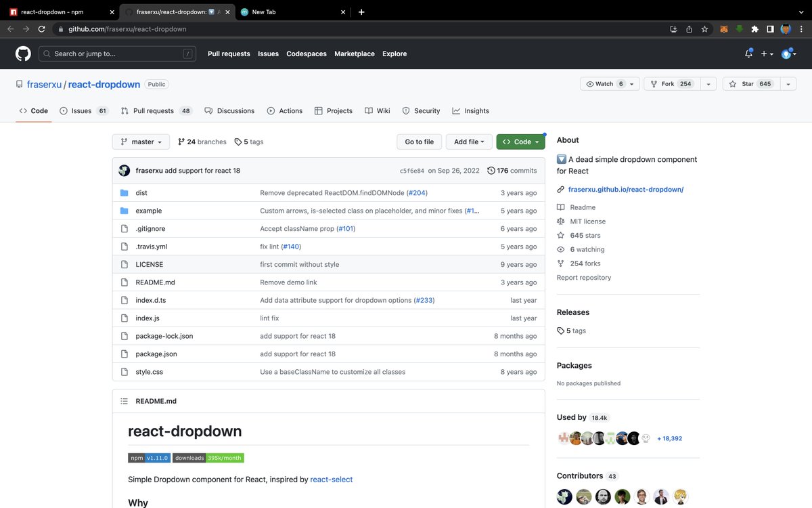Viewport: 812px width, 508px height.
Task: Click Marketplace in top navigation
Action: pyautogui.click(x=355, y=54)
